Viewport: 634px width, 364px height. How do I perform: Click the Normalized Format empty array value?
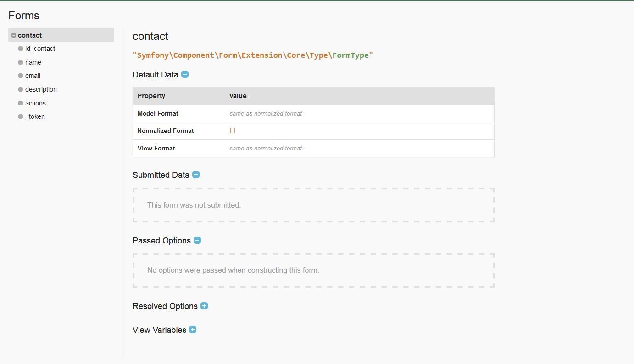pyautogui.click(x=233, y=131)
